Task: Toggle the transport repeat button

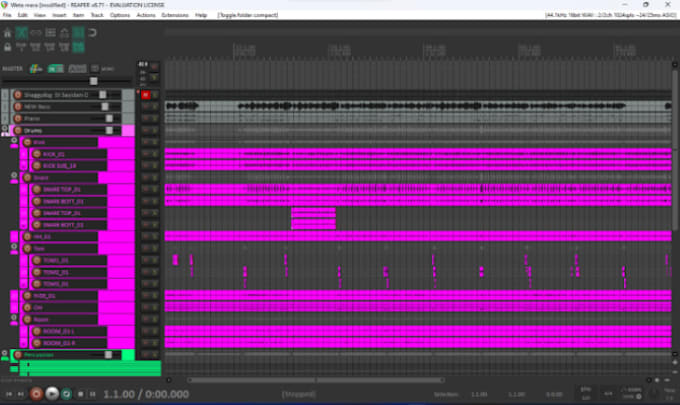Action: [66, 394]
